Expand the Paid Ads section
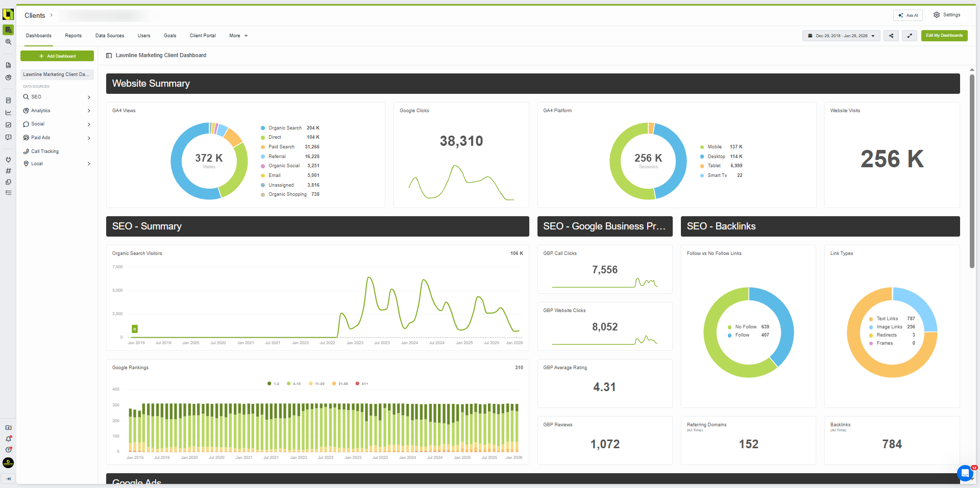 tap(88, 138)
